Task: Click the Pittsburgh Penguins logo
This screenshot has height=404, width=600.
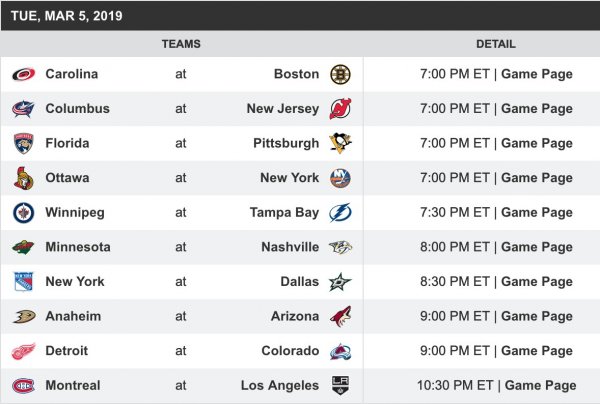Action: [339, 143]
